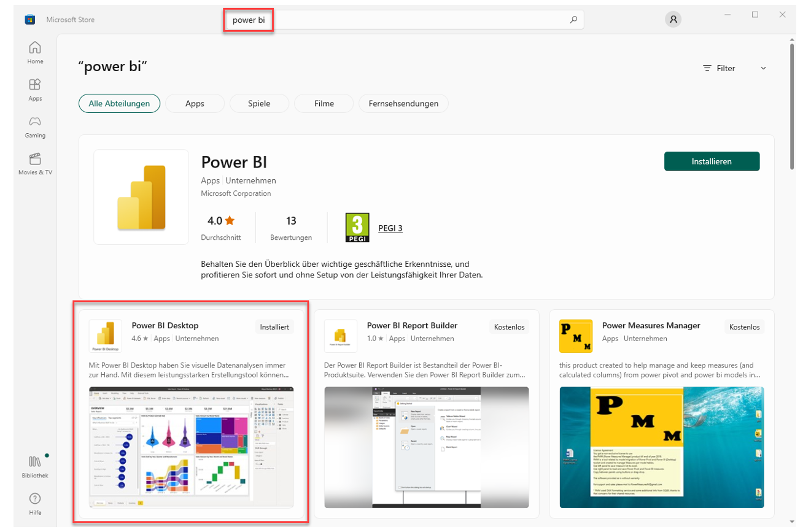Screen dimensions: 811x532
Task: Open the Power BI Desktop screenshot thumbnail
Action: [x=191, y=447]
